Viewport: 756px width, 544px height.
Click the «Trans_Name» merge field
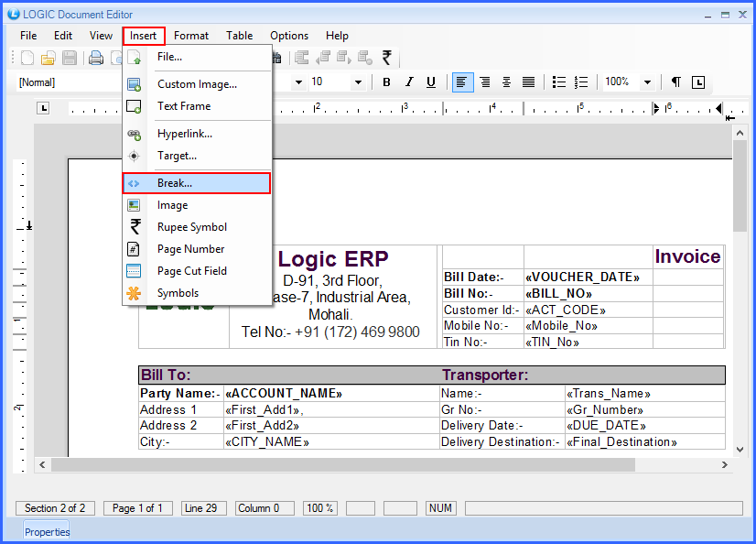point(609,394)
